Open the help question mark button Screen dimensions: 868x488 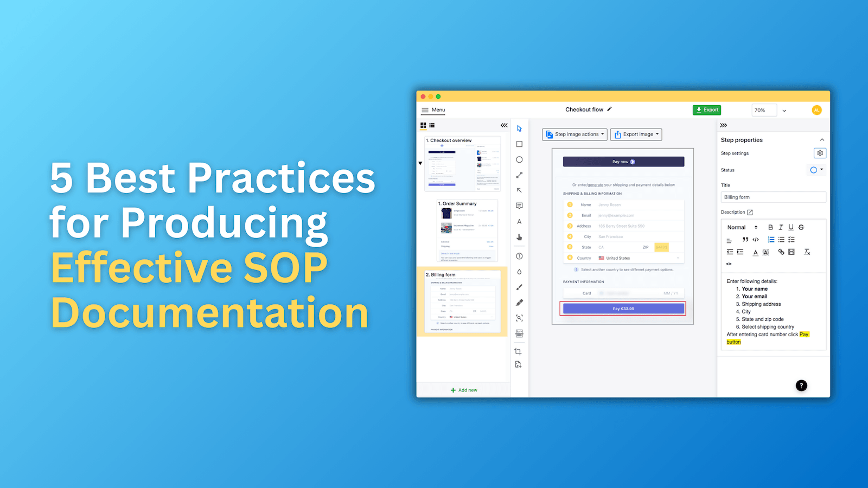tap(801, 386)
